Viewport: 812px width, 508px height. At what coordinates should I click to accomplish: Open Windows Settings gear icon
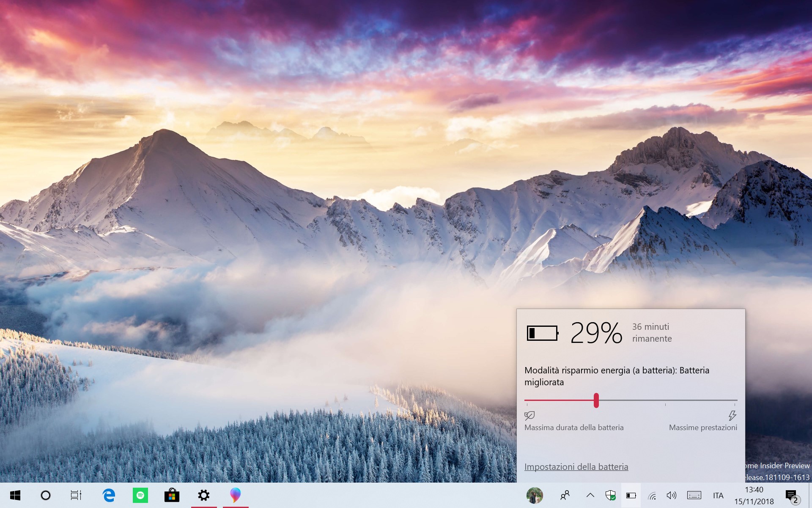tap(203, 495)
